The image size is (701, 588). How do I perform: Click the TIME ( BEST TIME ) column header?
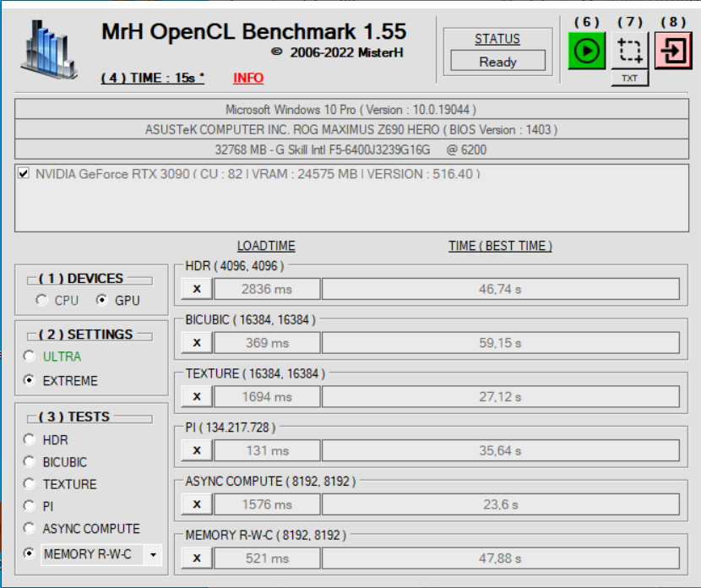tap(500, 246)
